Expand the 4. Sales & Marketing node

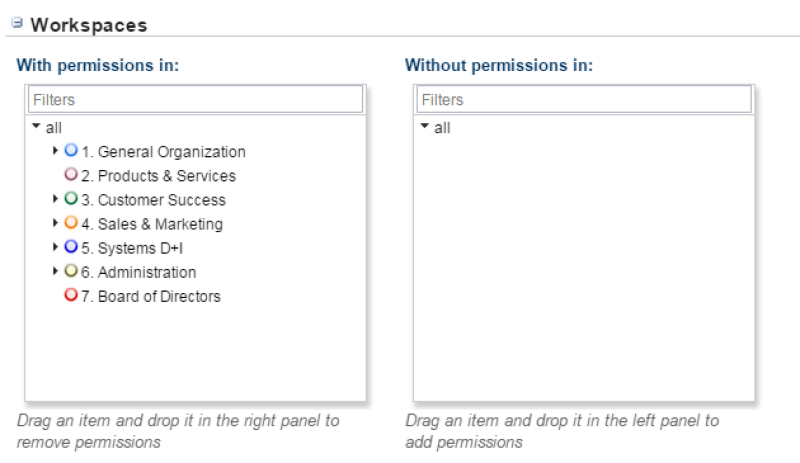pos(55,223)
